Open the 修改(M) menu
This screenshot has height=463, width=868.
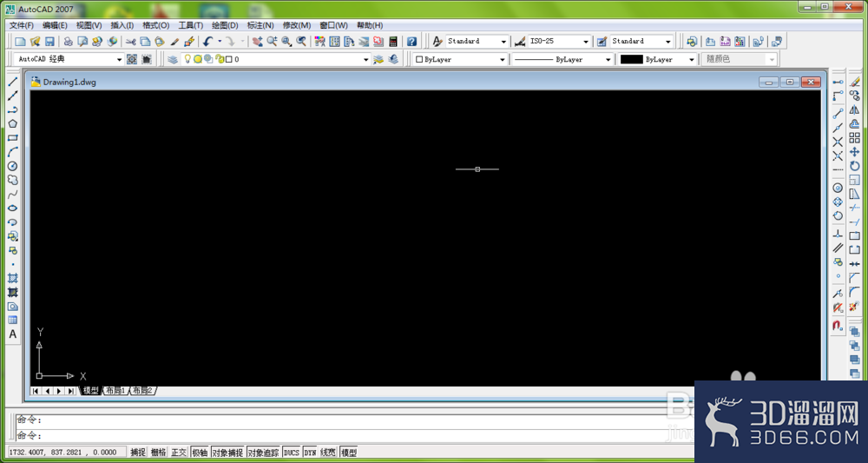[x=297, y=25]
